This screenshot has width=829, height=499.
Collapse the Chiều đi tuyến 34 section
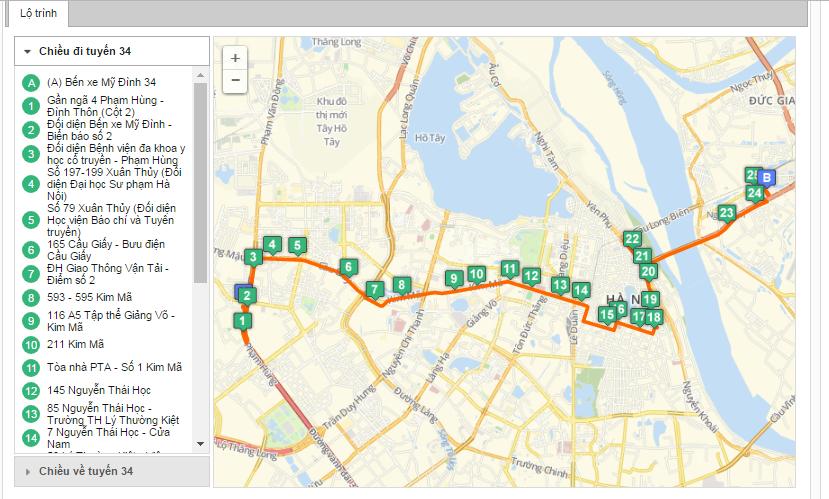28,51
